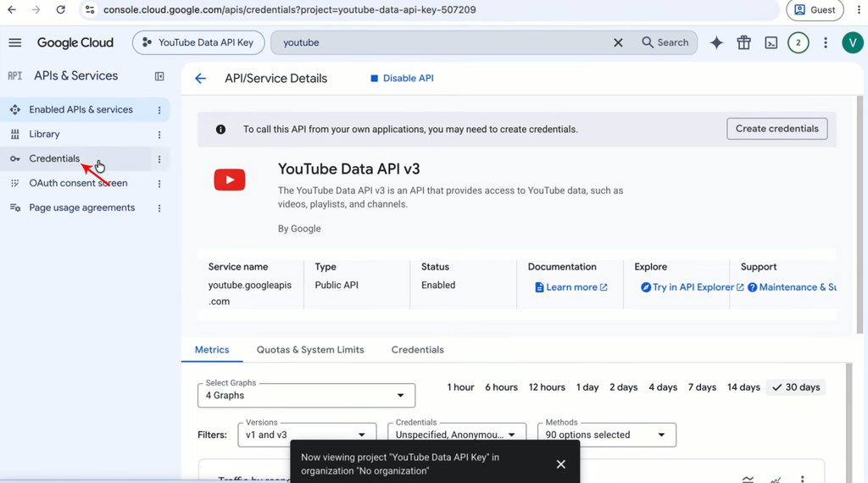Image resolution: width=868 pixels, height=483 pixels.
Task: Open the V account avatar
Action: pyautogui.click(x=853, y=42)
